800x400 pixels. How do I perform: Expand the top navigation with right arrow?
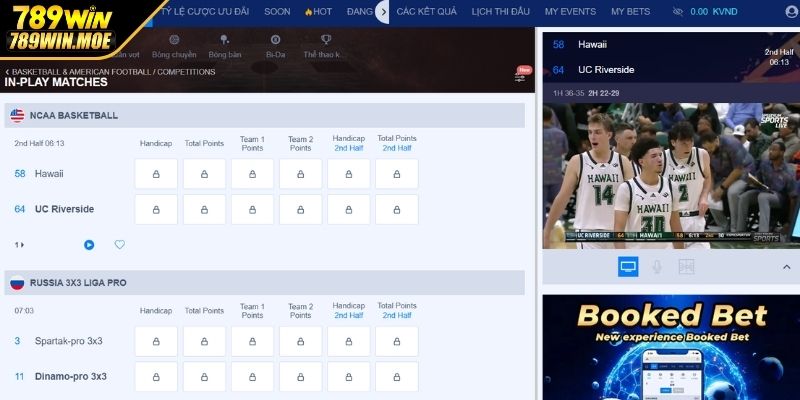point(383,12)
